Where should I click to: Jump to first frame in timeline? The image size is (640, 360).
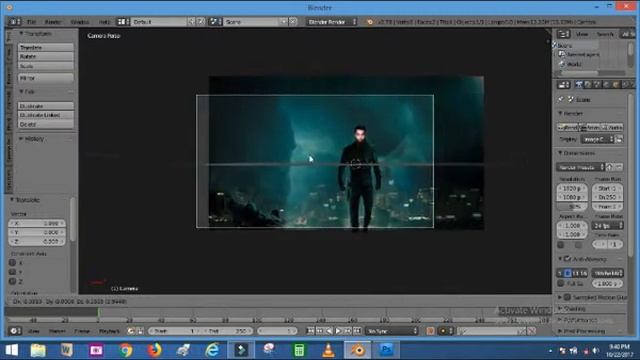[311, 331]
